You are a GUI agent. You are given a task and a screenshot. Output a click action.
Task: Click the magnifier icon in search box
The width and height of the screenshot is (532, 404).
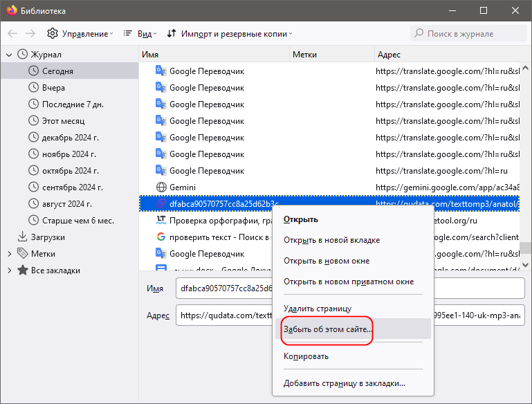(419, 33)
